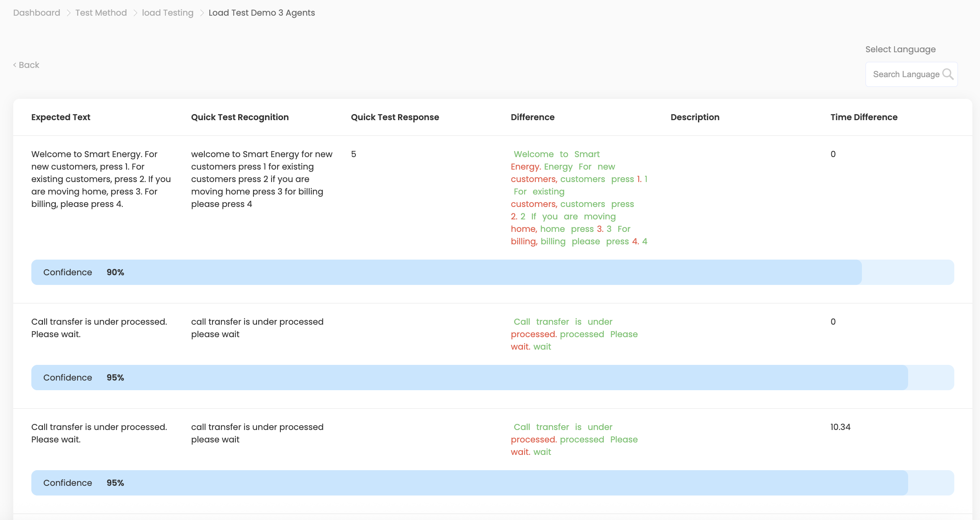Go to the Dashboard breadcrumb

(37, 13)
